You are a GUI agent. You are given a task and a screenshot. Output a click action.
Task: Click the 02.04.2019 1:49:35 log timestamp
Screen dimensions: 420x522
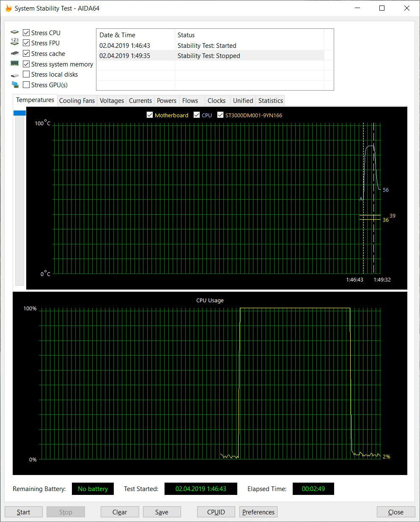pos(125,55)
